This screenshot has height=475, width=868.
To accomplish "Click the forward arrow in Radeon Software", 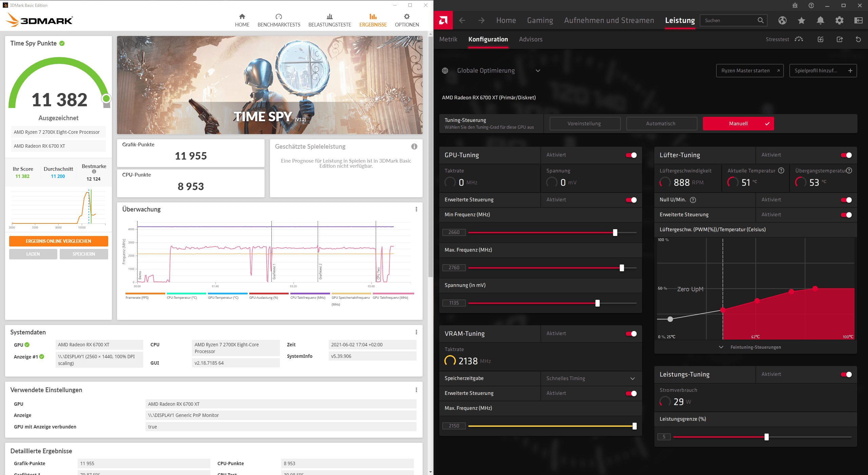I will pyautogui.click(x=481, y=20).
